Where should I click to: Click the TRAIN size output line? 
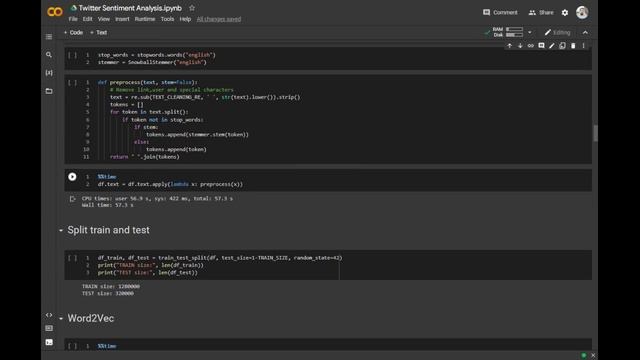pos(111,287)
